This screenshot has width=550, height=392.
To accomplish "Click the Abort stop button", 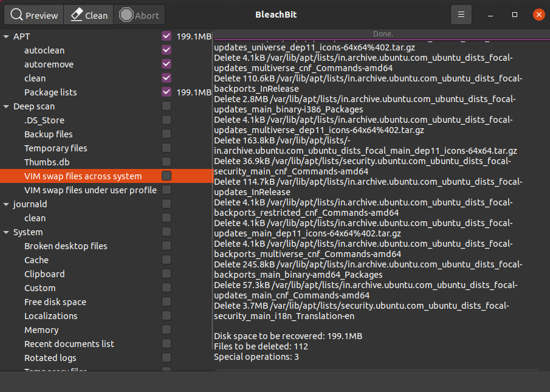I will pos(139,15).
